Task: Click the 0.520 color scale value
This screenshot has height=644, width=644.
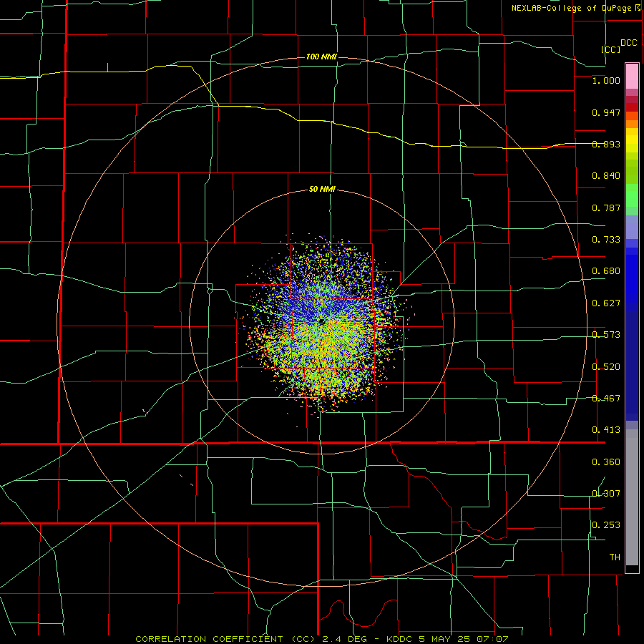Action: 606,367
